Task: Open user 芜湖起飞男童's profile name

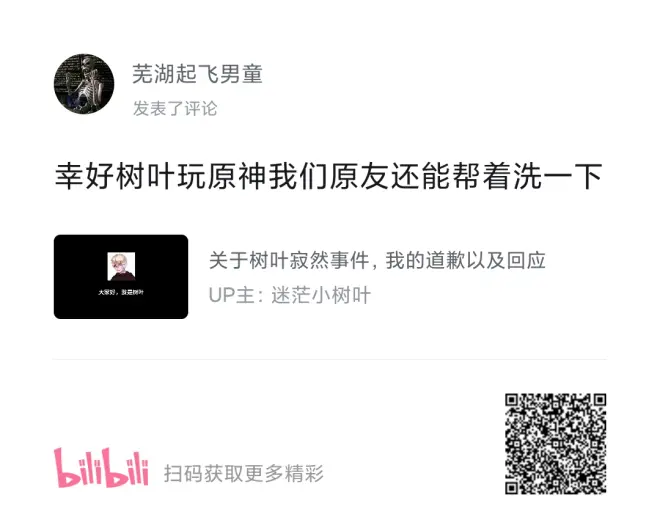Action: (x=197, y=74)
